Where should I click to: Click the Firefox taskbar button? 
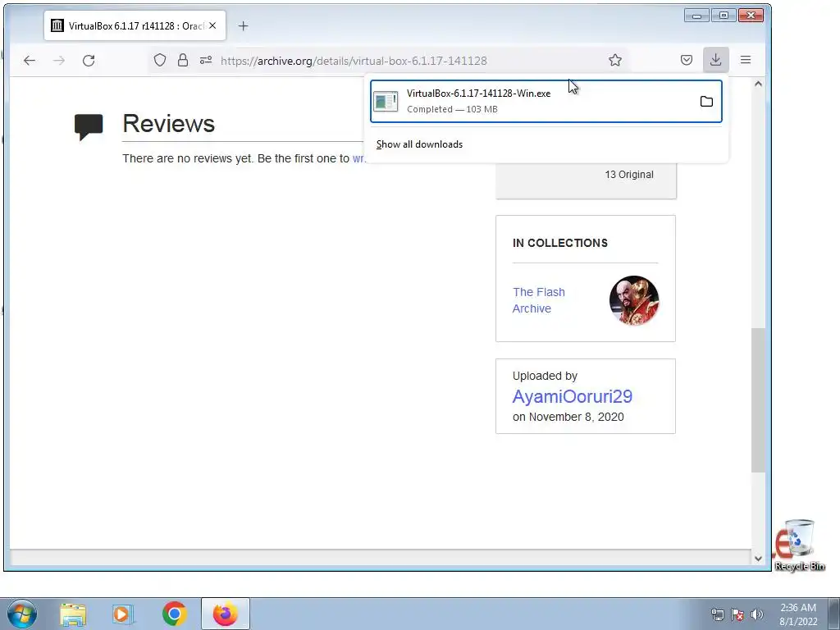click(x=226, y=614)
